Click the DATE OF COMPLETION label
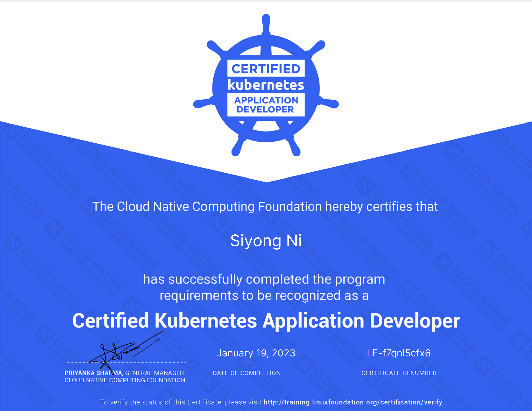Screen dimensions: 532x411 point(246,373)
